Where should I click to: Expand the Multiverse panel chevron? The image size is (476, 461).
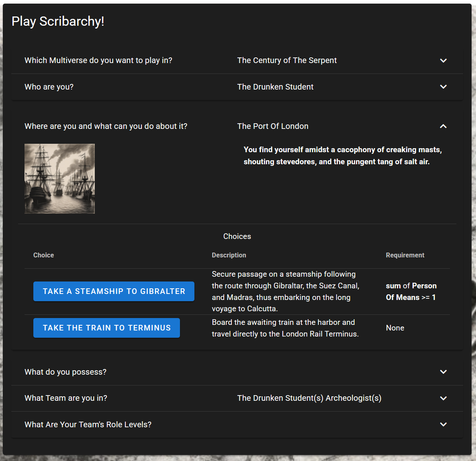(443, 61)
